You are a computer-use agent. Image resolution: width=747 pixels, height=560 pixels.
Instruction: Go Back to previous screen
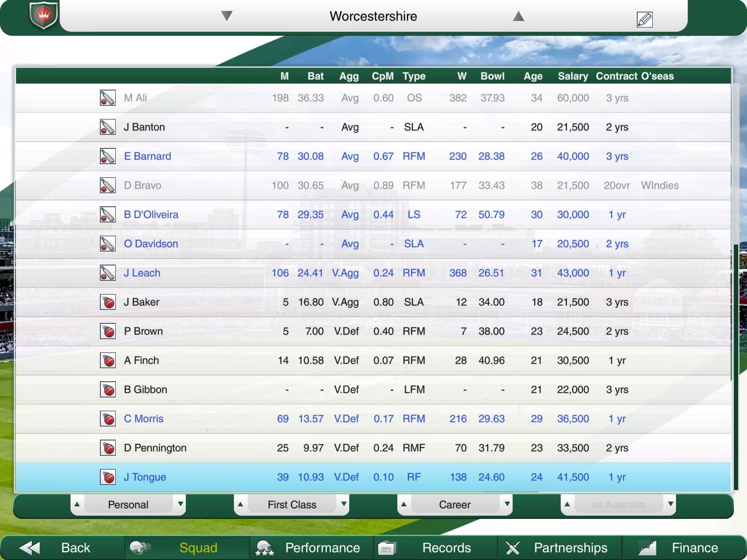pos(63,548)
